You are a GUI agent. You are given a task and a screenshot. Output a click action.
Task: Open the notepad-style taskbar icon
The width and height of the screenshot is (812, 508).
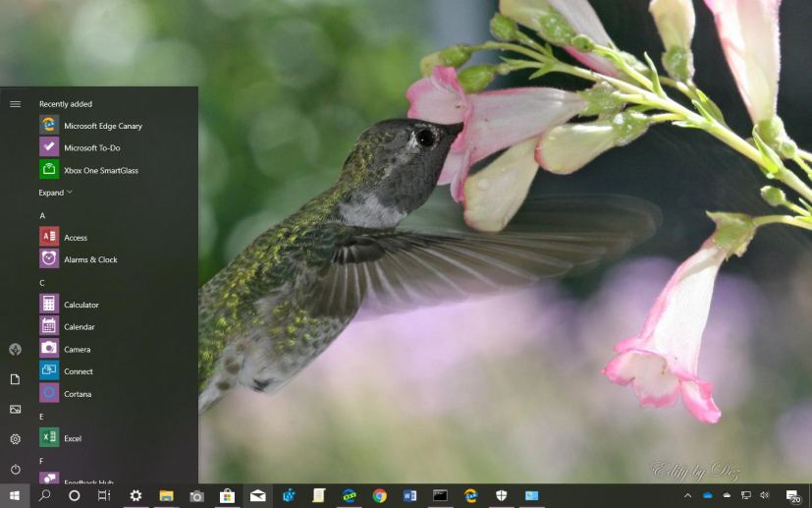tap(318, 495)
